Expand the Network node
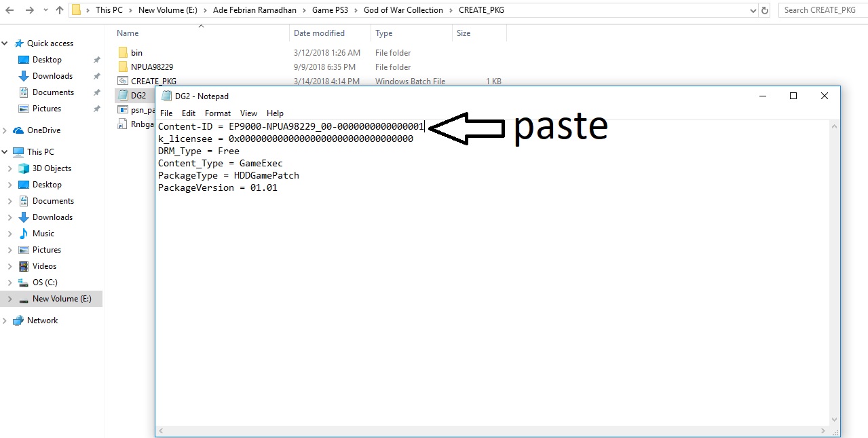The image size is (868, 438). [5, 321]
